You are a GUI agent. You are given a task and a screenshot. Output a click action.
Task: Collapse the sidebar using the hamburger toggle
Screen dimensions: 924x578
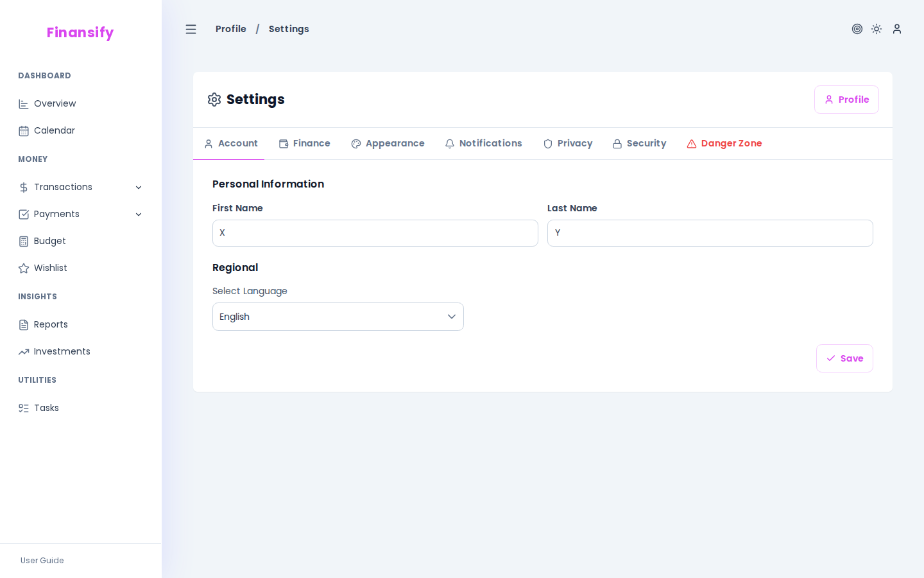191,29
